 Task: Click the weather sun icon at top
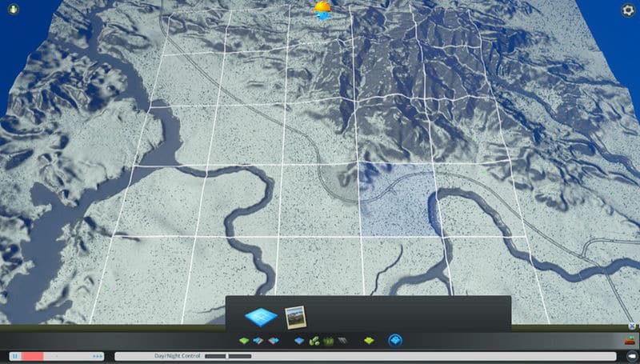pos(323,10)
